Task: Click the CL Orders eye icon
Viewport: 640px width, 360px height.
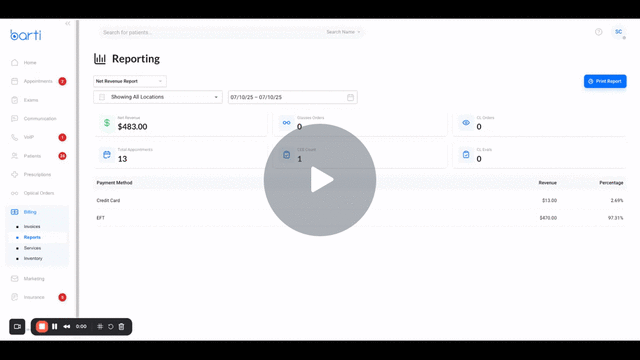Action: [x=466, y=123]
